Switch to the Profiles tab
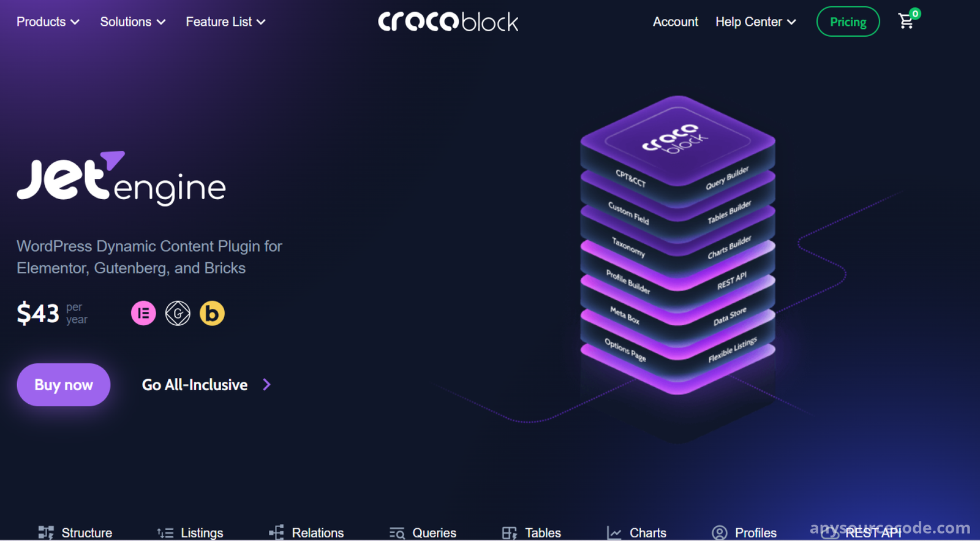This screenshot has width=980, height=541. coord(744,532)
